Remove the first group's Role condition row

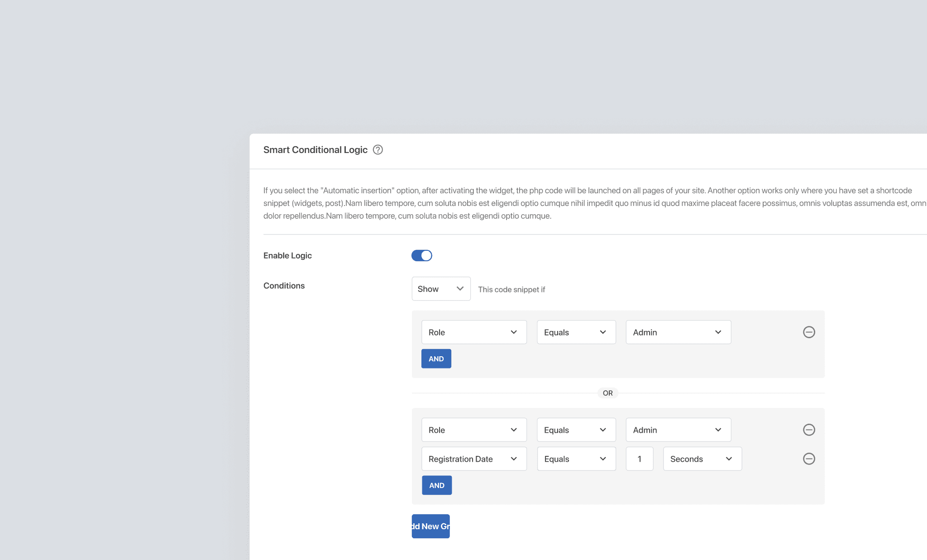[809, 332]
